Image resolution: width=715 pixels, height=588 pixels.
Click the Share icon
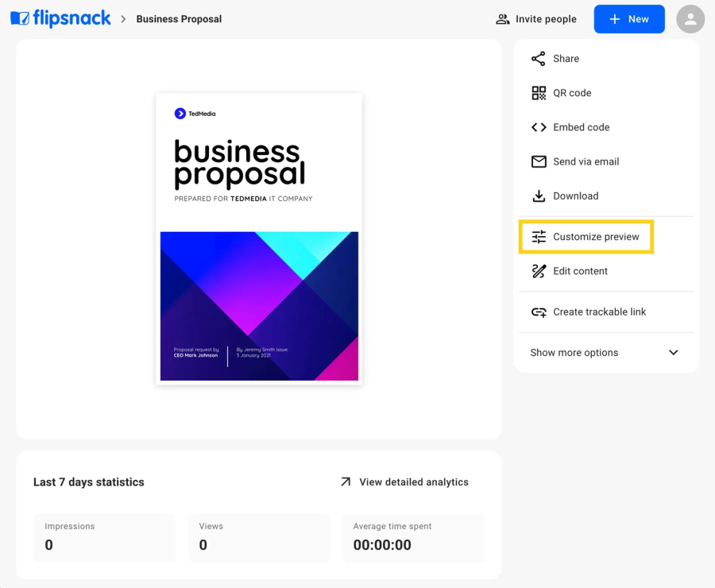[539, 58]
